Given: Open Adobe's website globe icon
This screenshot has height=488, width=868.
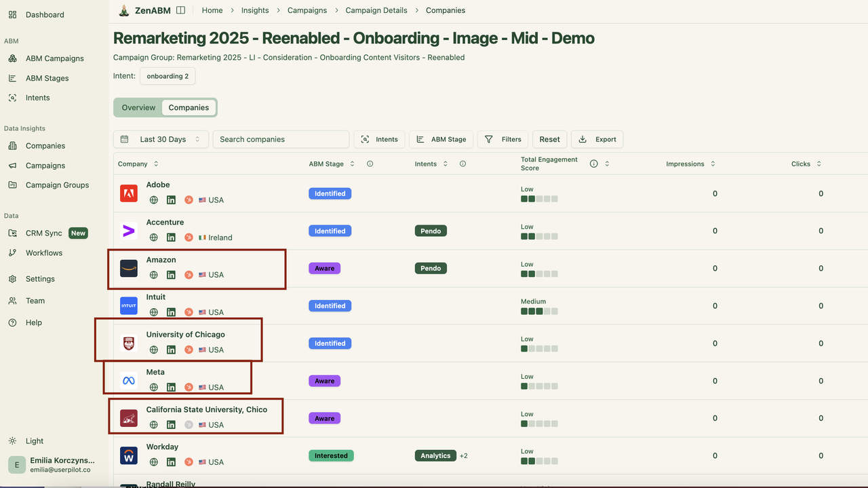Looking at the screenshot, I should coord(154,200).
